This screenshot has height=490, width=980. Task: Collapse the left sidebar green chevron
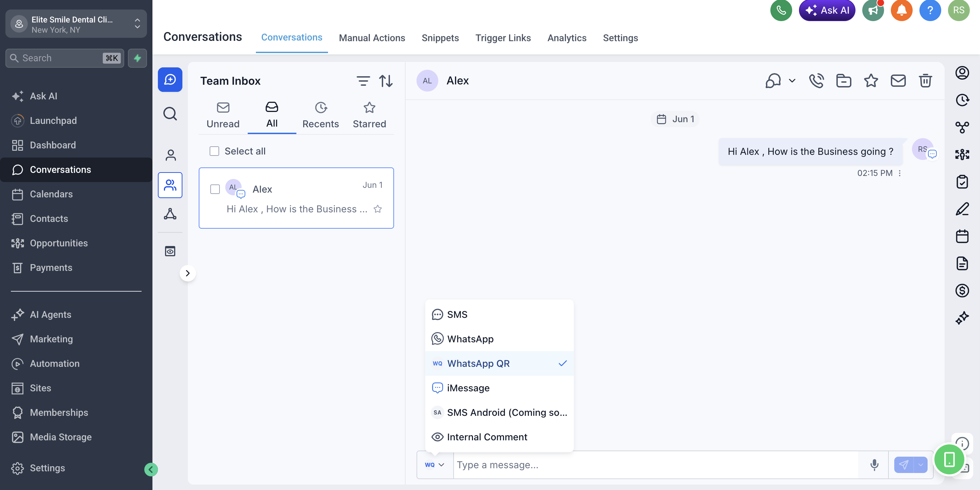(x=151, y=470)
